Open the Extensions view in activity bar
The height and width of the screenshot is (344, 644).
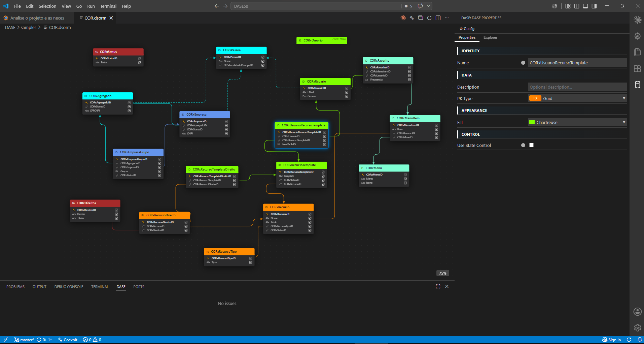(637, 68)
